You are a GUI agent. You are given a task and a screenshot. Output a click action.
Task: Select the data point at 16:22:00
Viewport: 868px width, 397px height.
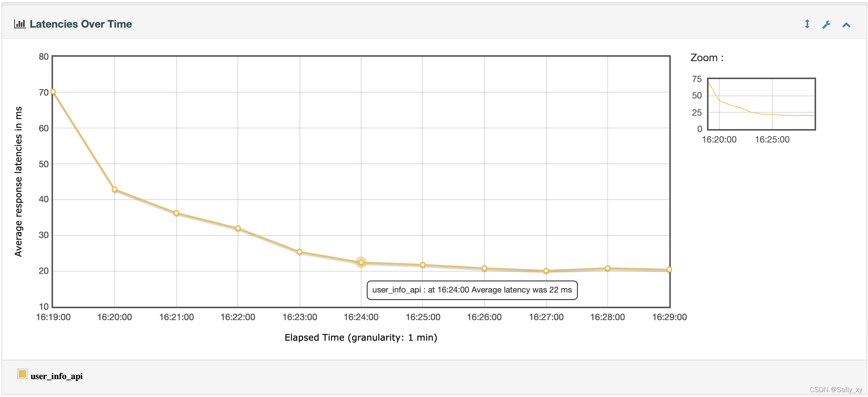tap(238, 228)
